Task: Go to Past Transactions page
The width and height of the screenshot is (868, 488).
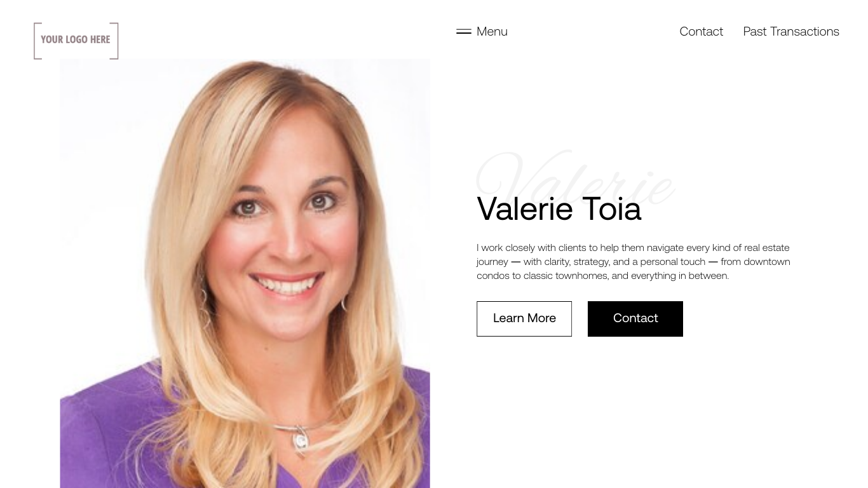Action: tap(791, 31)
